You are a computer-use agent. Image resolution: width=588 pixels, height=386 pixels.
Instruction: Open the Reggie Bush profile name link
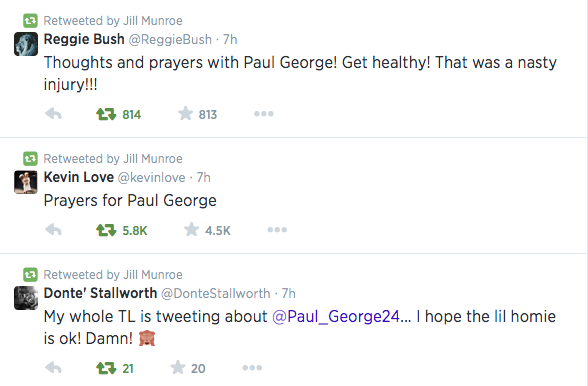click(84, 39)
